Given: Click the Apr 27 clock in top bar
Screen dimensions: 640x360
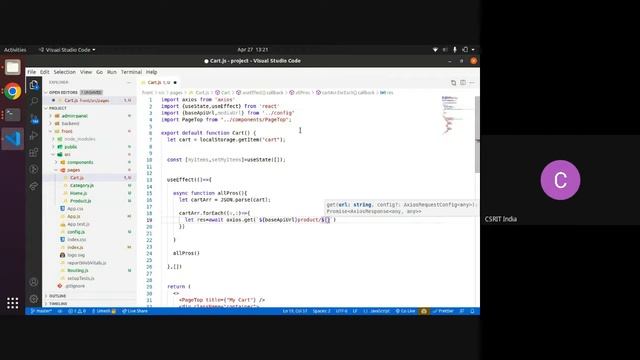Looking at the screenshot, I should point(253,50).
